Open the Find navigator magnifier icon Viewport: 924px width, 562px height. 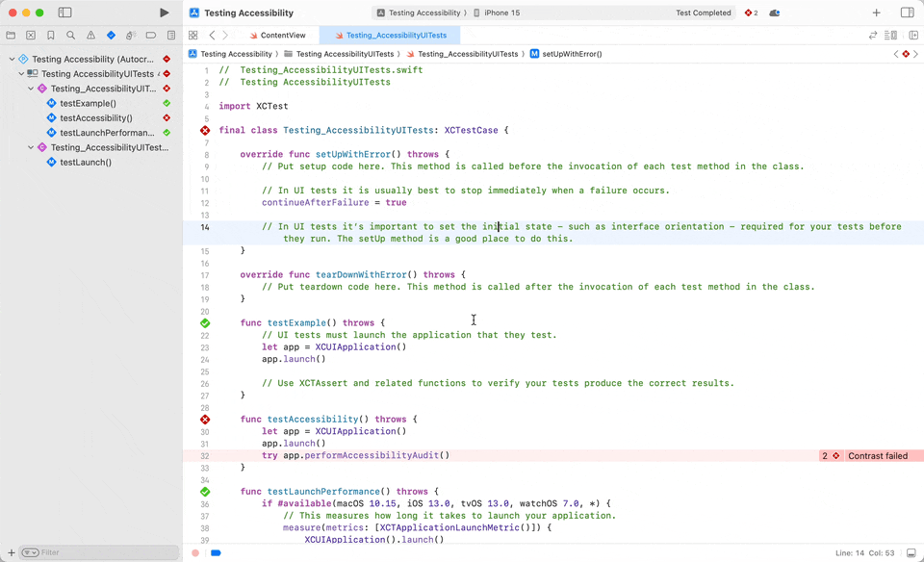click(x=71, y=36)
